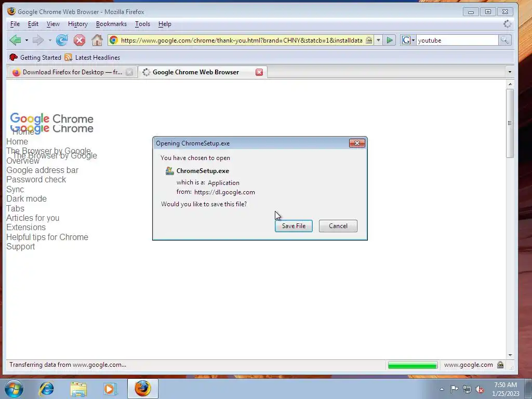Click www.google.com in the status bar
Screen dimensions: 532x399
click(x=468, y=365)
